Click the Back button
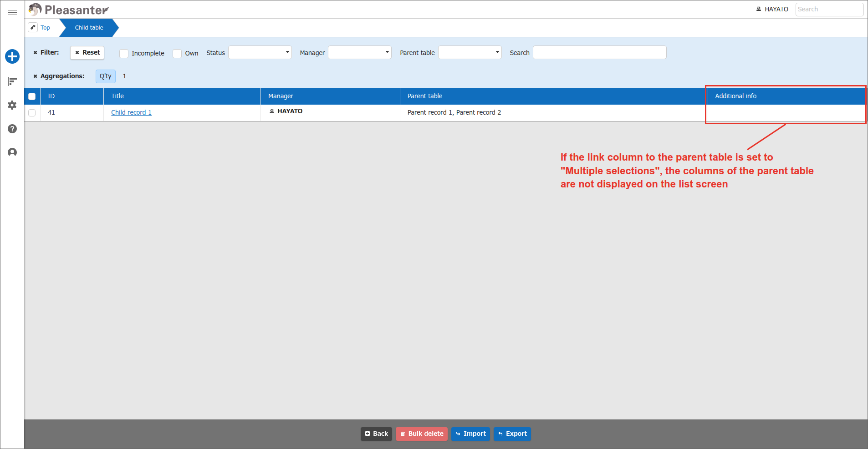 click(376, 434)
